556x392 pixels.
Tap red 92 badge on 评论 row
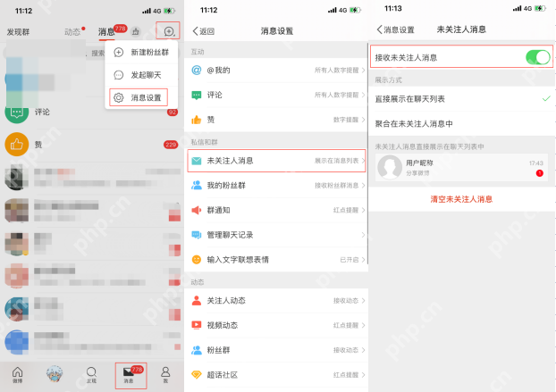tap(173, 113)
